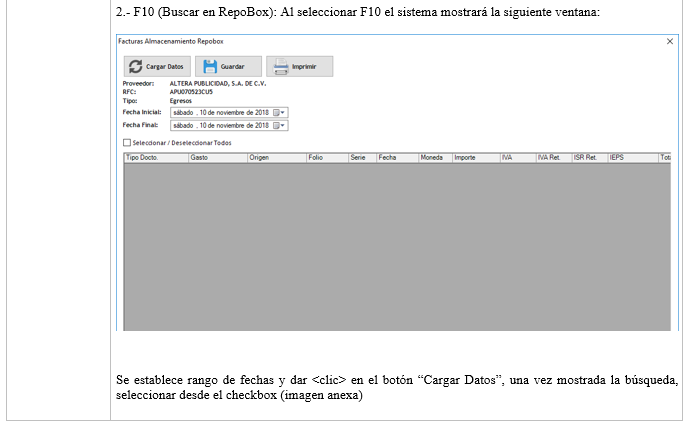The image size is (690, 428).
Task: Click the Tipo Docto. column header
Action: coord(156,157)
